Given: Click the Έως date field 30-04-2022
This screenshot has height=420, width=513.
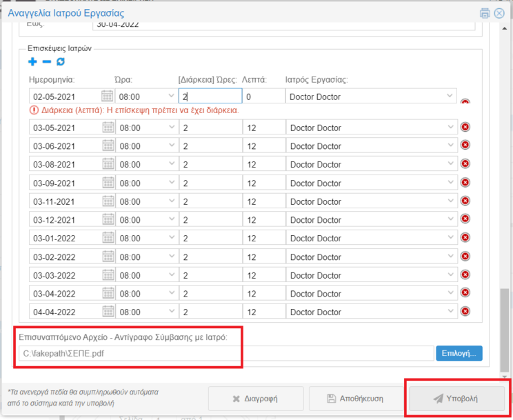Looking at the screenshot, I should point(283,26).
